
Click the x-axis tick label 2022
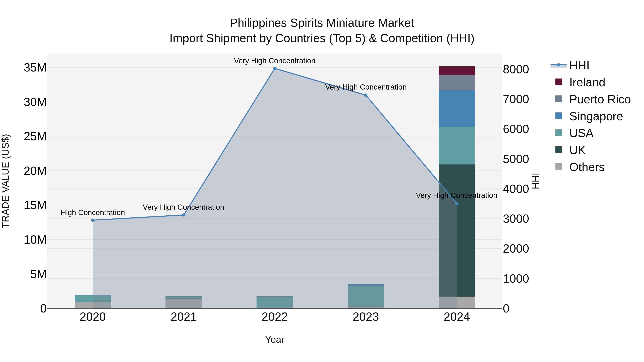click(x=275, y=317)
